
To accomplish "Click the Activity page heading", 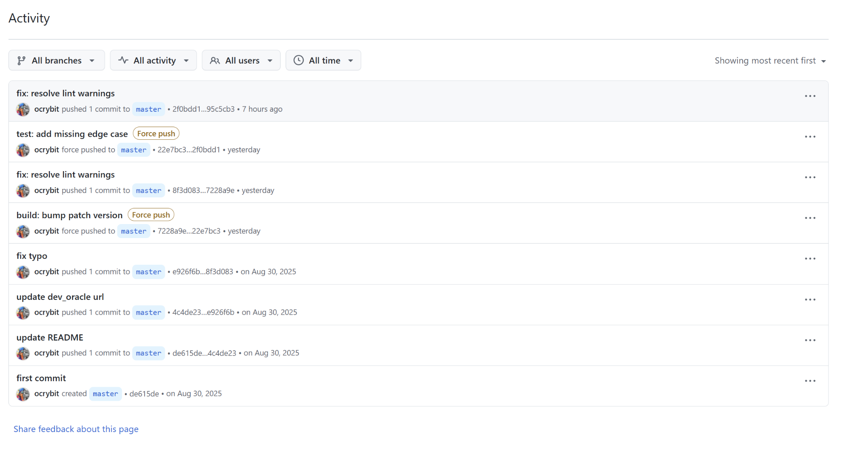I will coord(29,18).
